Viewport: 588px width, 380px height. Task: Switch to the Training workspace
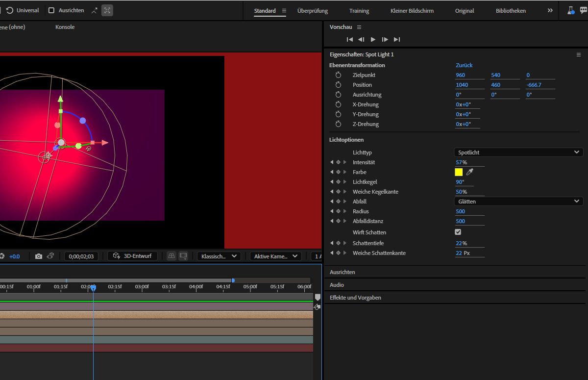[x=359, y=11]
